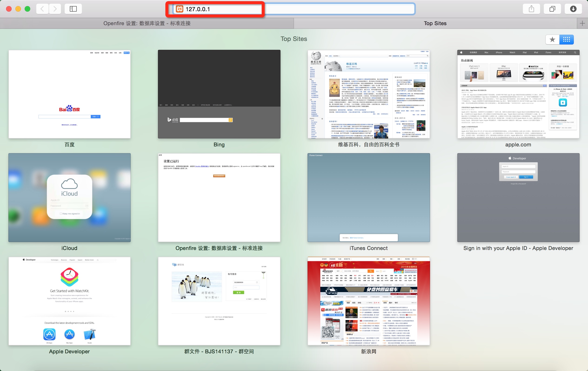Open the 新浪网 thumbnail

click(369, 301)
